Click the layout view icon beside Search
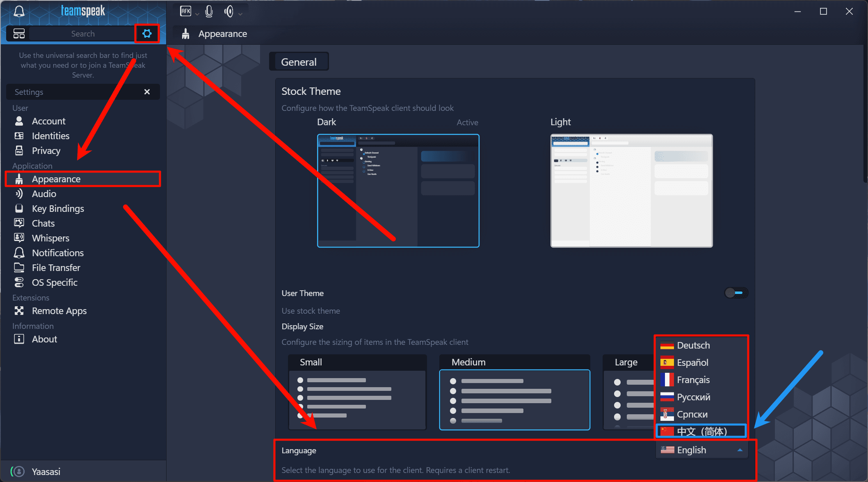Screen dimensions: 868x482 tap(19, 34)
